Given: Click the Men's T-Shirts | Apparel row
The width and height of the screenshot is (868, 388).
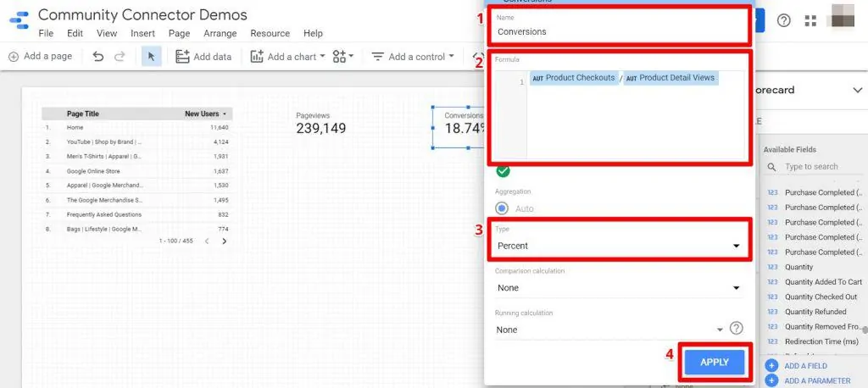Looking at the screenshot, I should (x=137, y=157).
